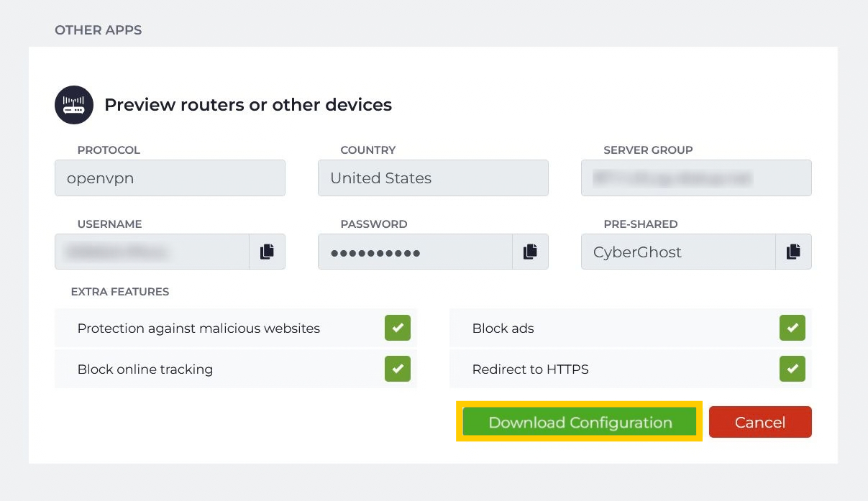Click the Download Configuration button

pos(580,422)
